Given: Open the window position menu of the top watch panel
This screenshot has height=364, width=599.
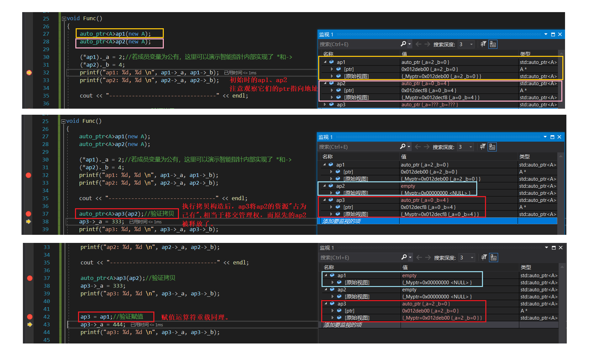Looking at the screenshot, I should coord(546,34).
